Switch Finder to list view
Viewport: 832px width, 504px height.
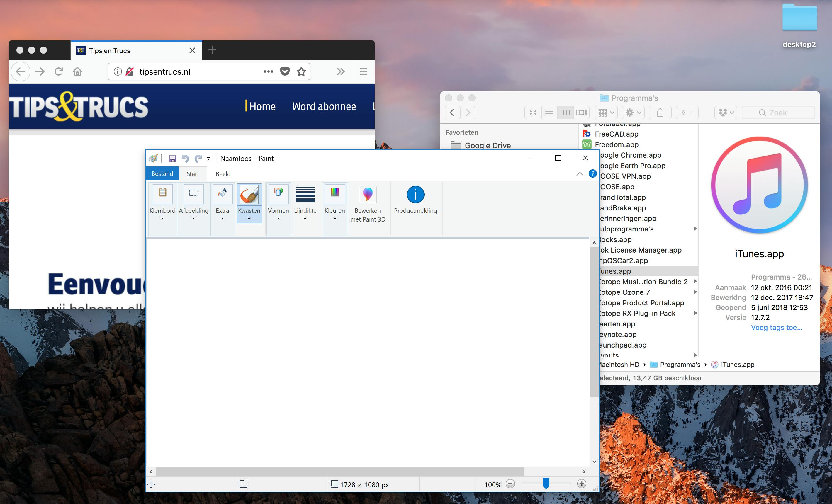click(549, 113)
